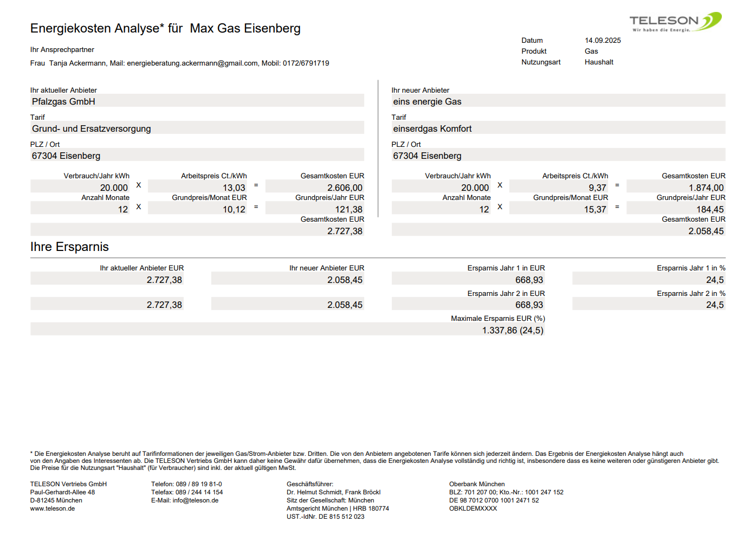Click the 121,38 Grundpreis/Jahr value

pos(348,209)
